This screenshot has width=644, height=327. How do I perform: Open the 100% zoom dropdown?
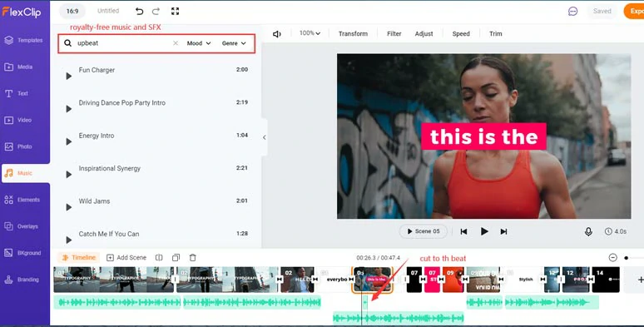point(310,33)
